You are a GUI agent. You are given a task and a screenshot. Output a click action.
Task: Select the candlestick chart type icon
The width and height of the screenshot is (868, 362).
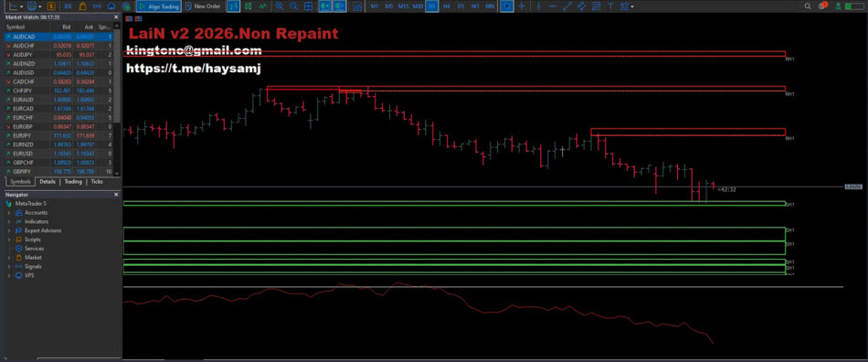(x=248, y=6)
